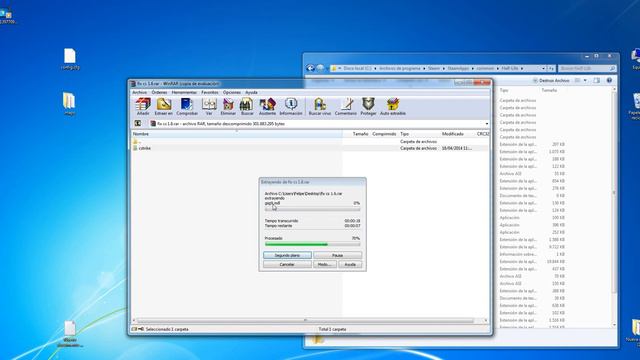Sort WinRAR list by Nombre column

pos(237,134)
